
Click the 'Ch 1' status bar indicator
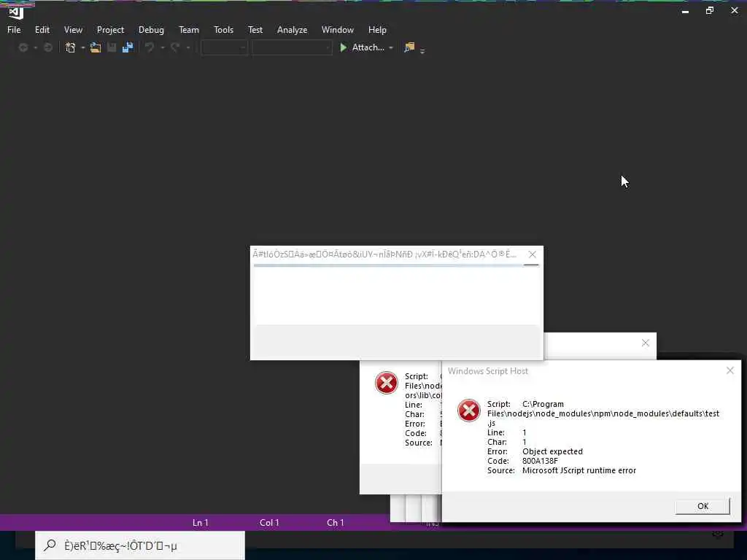(336, 522)
